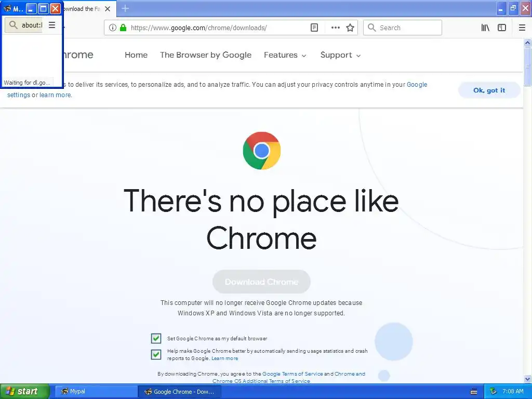Click the site information icon in address bar
This screenshot has height=399, width=532.
113,28
